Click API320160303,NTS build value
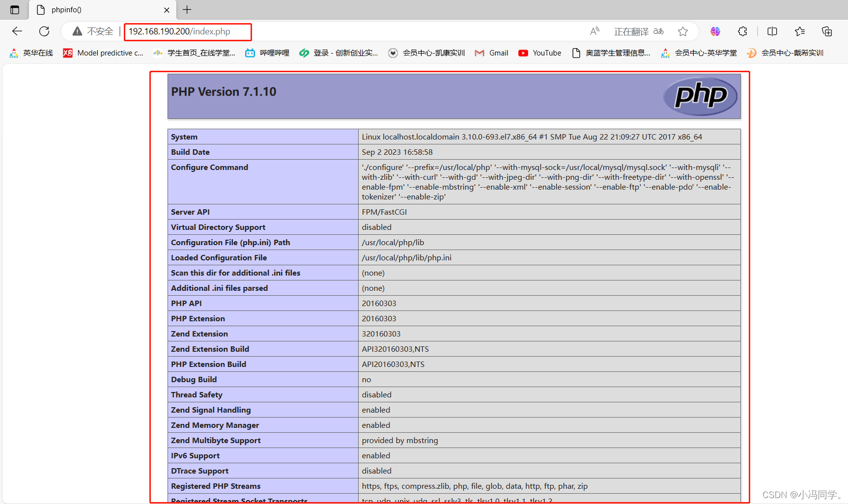The width and height of the screenshot is (848, 504). [395, 349]
